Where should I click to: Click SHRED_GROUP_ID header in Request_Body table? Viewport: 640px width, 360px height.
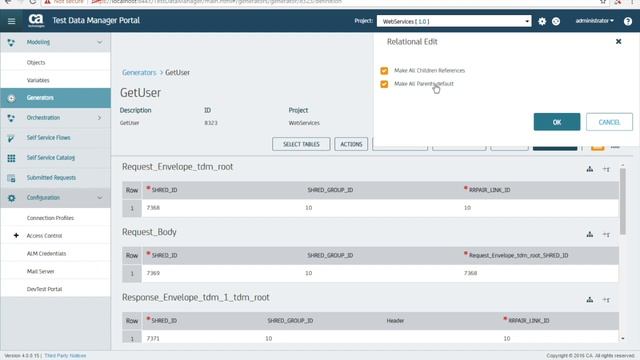click(x=330, y=256)
